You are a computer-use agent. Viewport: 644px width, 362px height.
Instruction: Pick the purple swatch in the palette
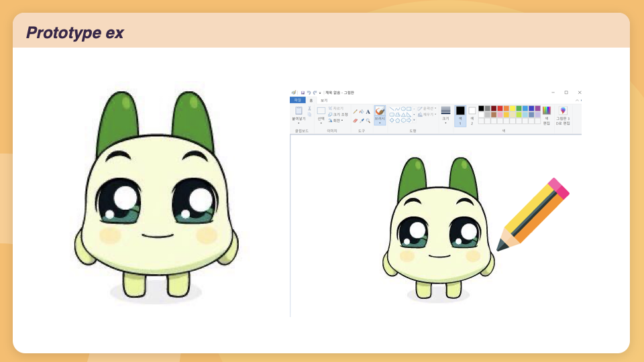point(537,109)
